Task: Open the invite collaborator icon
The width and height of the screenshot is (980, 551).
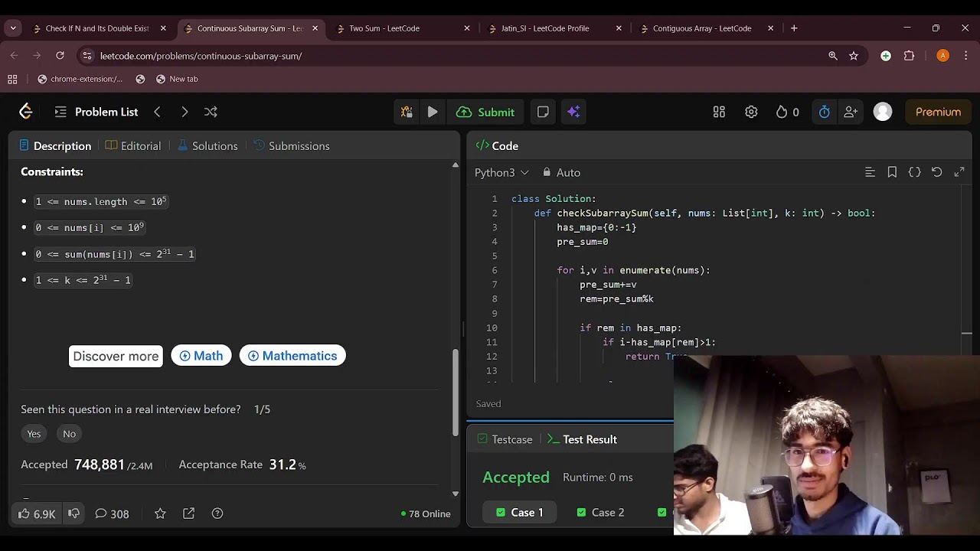Action: click(x=851, y=112)
